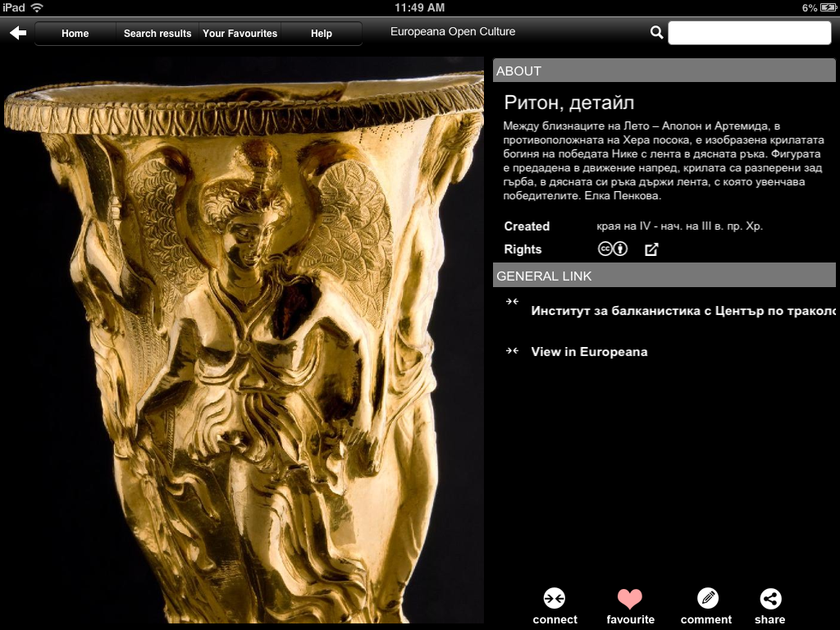Viewport: 840px width, 630px height.
Task: Open the Home tab
Action: point(75,33)
